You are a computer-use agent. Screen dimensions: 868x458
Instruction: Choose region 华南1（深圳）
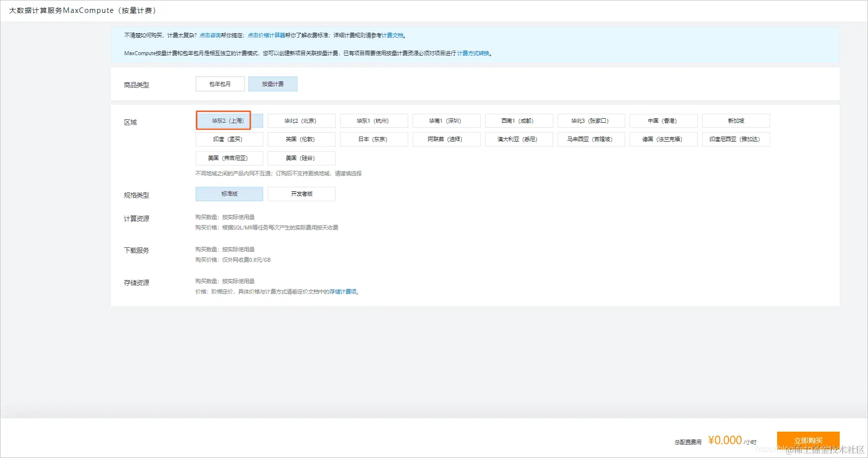(x=446, y=121)
